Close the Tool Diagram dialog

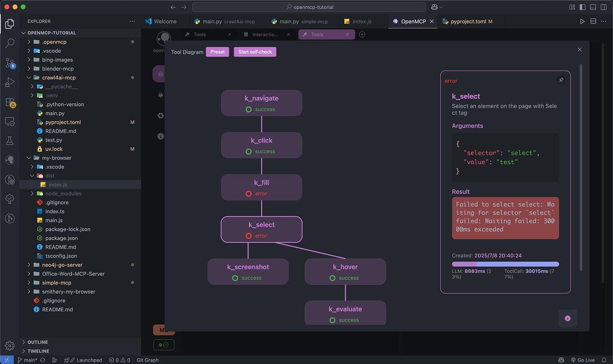[580, 50]
